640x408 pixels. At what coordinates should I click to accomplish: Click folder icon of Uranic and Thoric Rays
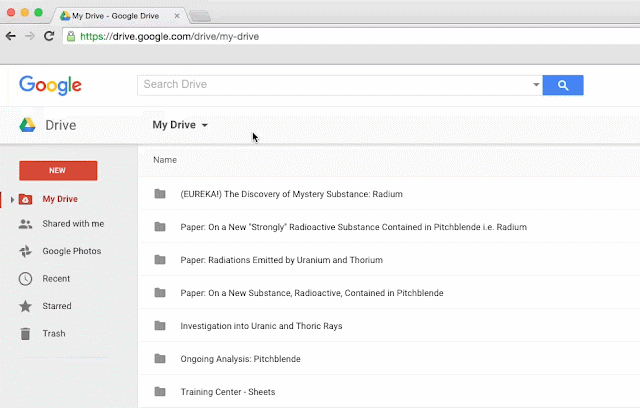(160, 326)
